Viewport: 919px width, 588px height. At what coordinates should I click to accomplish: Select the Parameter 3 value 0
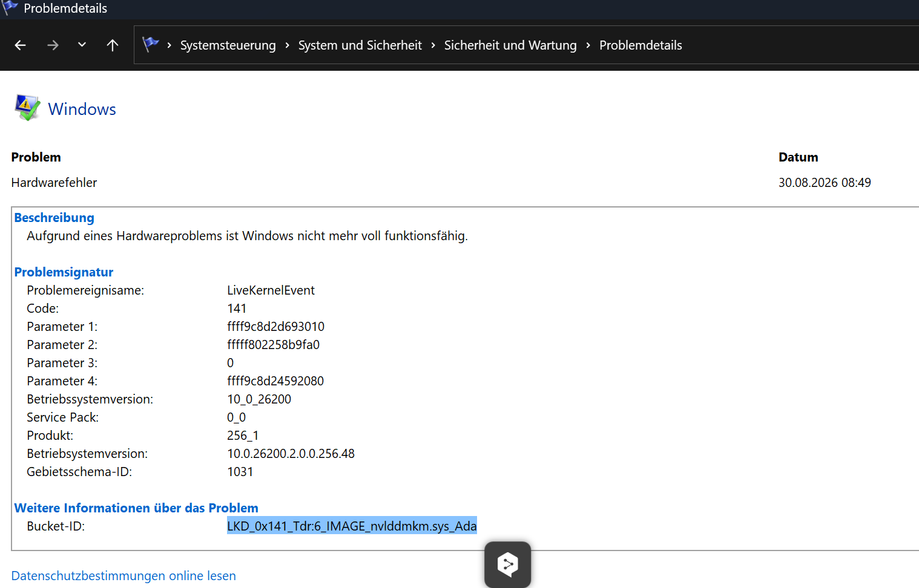(230, 363)
